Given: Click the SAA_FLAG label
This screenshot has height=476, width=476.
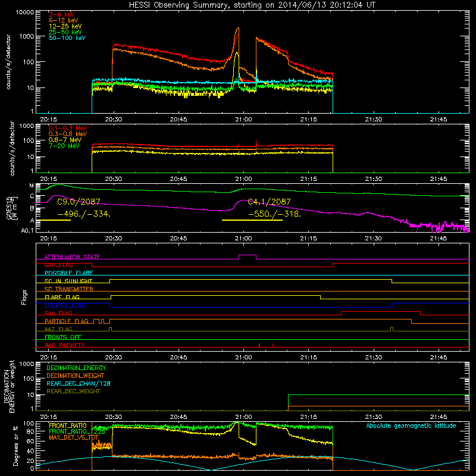Looking at the screenshot, I should (58, 313).
